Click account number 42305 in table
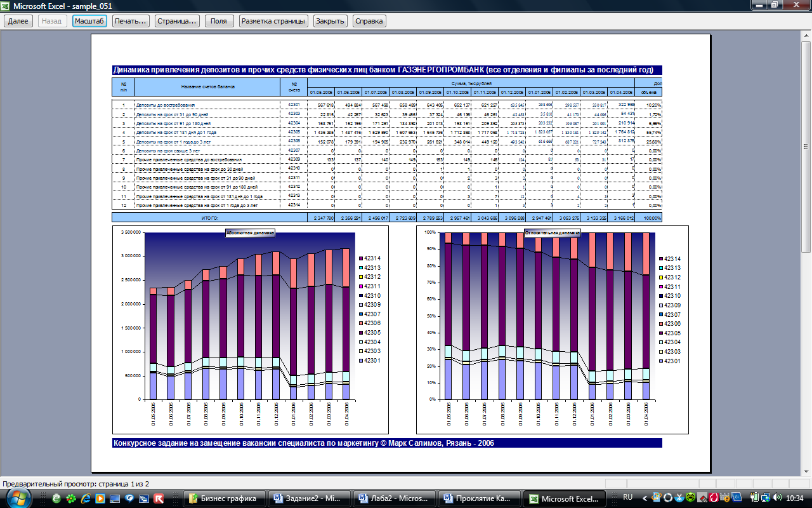This screenshot has height=508, width=812. point(293,132)
